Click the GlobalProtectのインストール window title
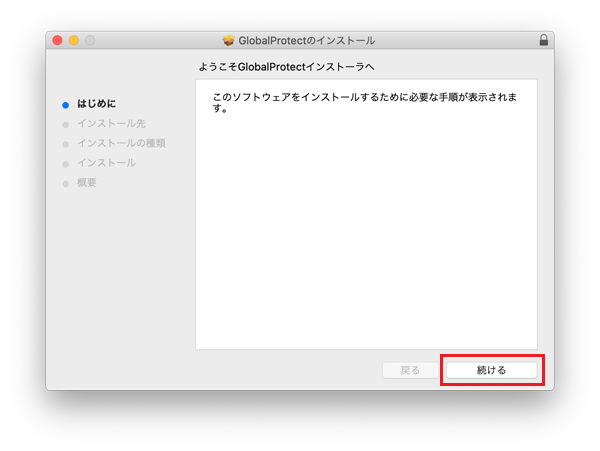The image size is (600, 451). 306,41
